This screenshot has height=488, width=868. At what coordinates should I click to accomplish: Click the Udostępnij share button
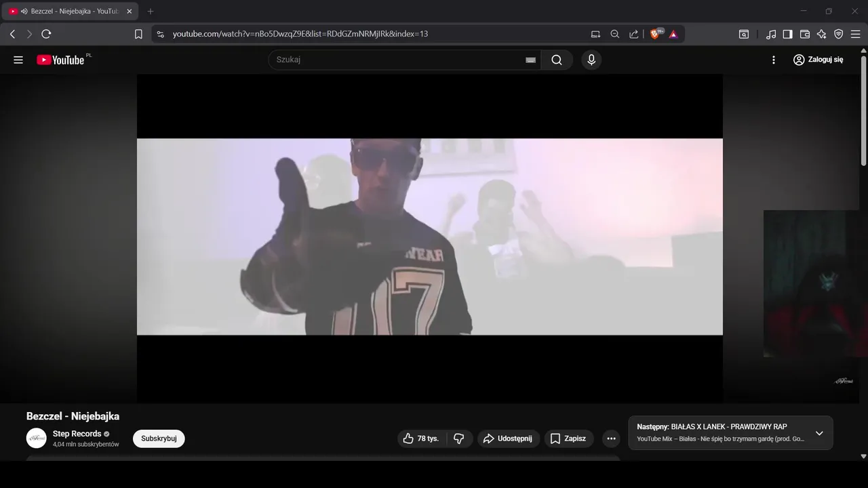coord(509,439)
